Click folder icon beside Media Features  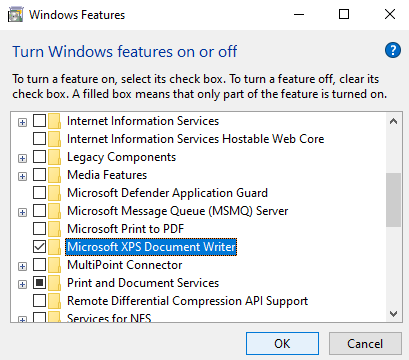pyautogui.click(x=54, y=175)
